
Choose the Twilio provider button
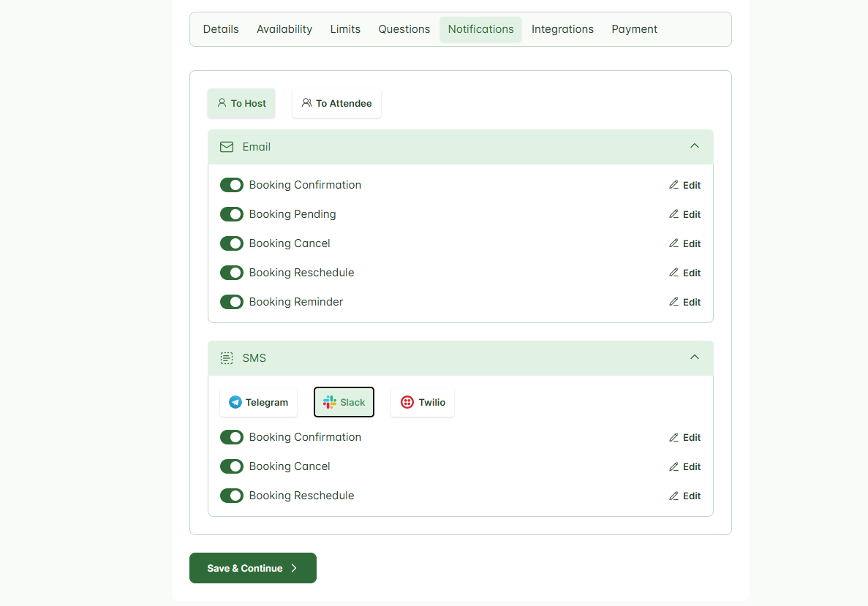click(x=423, y=402)
